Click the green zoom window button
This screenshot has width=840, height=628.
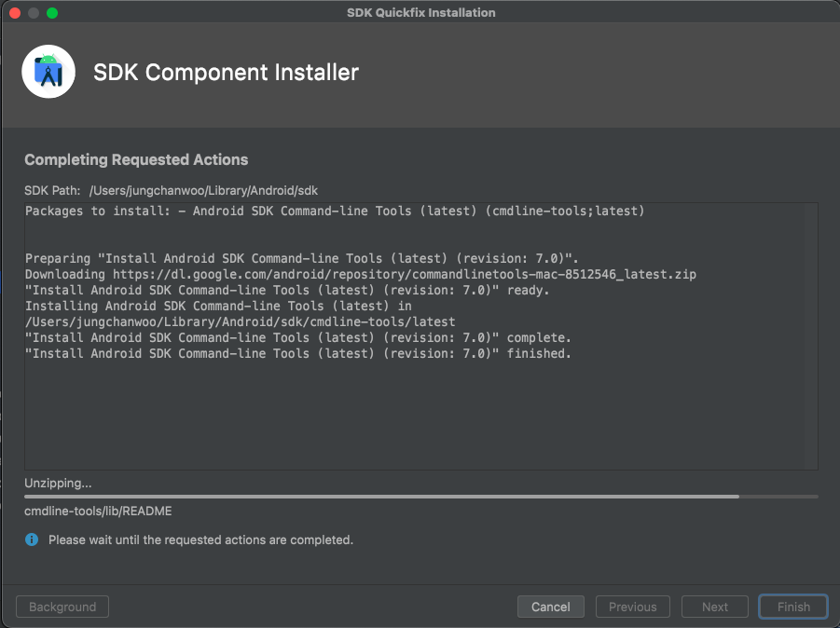pyautogui.click(x=52, y=13)
